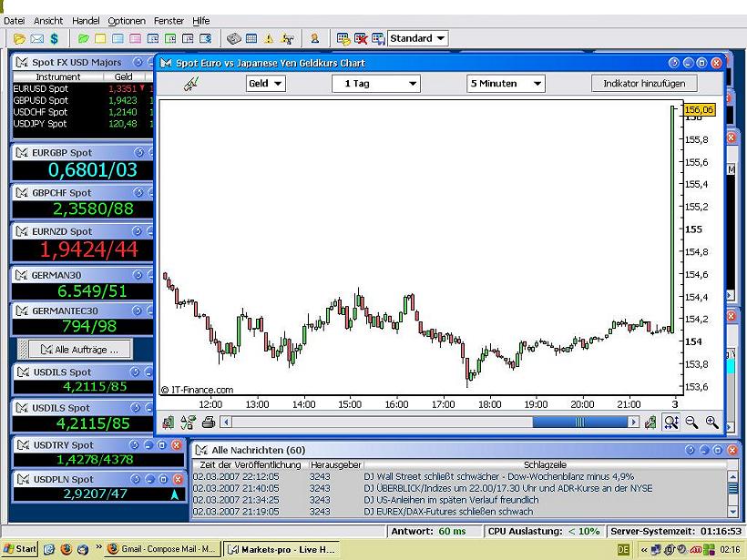The width and height of the screenshot is (747, 560).
Task: Click the save workspace layout toolbar icon
Action: pos(378,38)
